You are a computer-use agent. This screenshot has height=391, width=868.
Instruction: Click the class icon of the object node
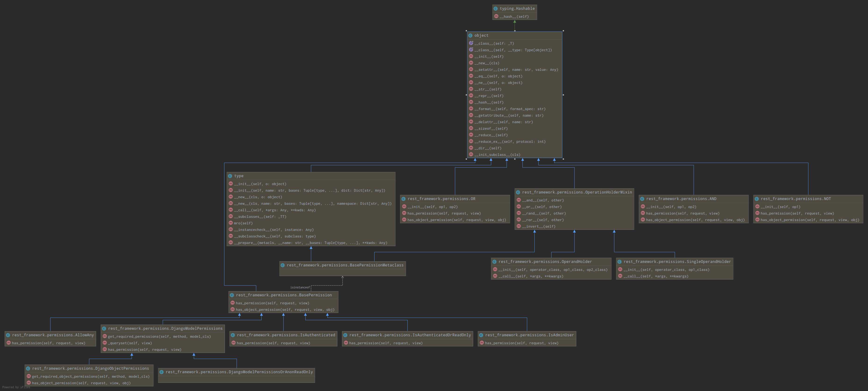tap(470, 35)
